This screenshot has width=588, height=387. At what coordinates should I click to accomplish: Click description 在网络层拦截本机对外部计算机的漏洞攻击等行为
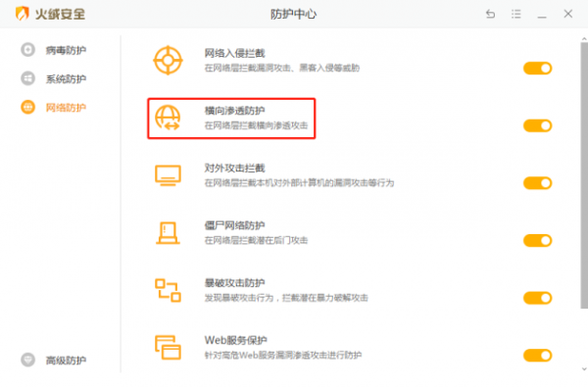point(299,182)
